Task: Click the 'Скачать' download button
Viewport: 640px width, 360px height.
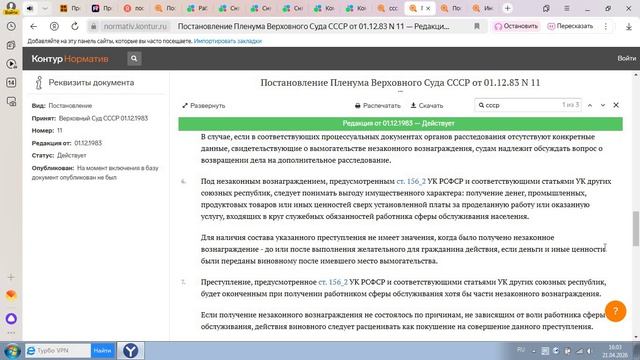Action: click(427, 106)
